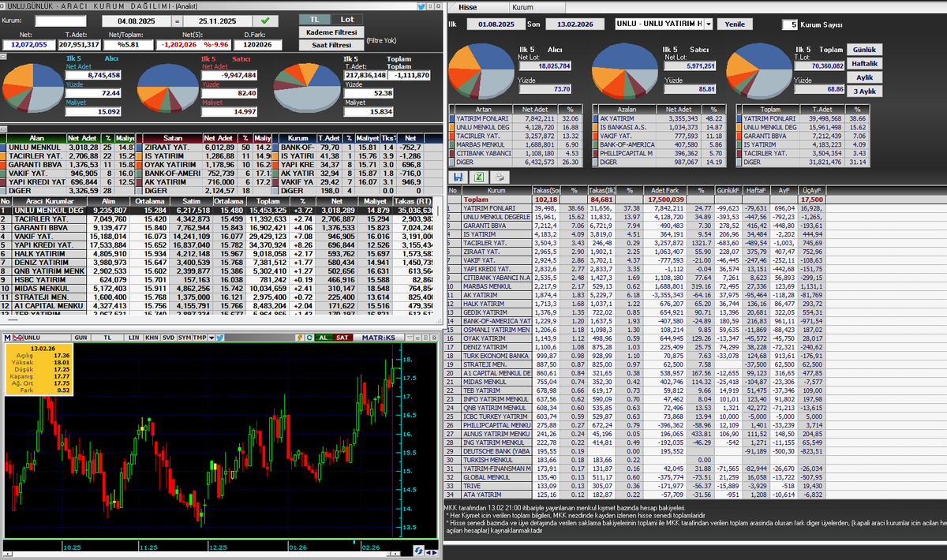Click the TMP button in chart toolbar
Image resolution: width=947 pixels, height=560 pixels.
point(199,338)
